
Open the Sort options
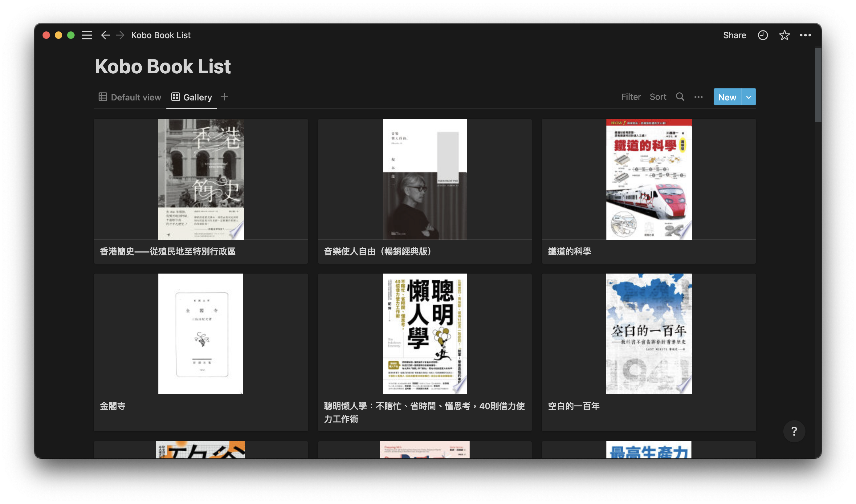[658, 97]
